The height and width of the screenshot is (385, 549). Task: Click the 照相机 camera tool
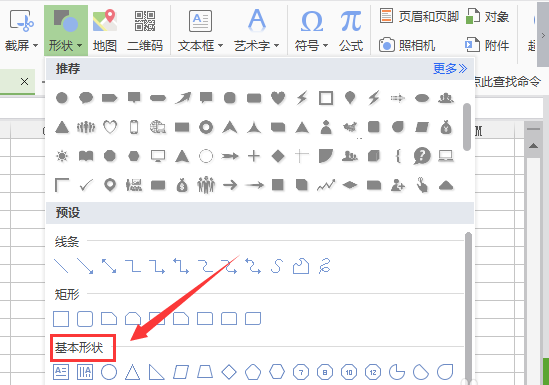(407, 45)
